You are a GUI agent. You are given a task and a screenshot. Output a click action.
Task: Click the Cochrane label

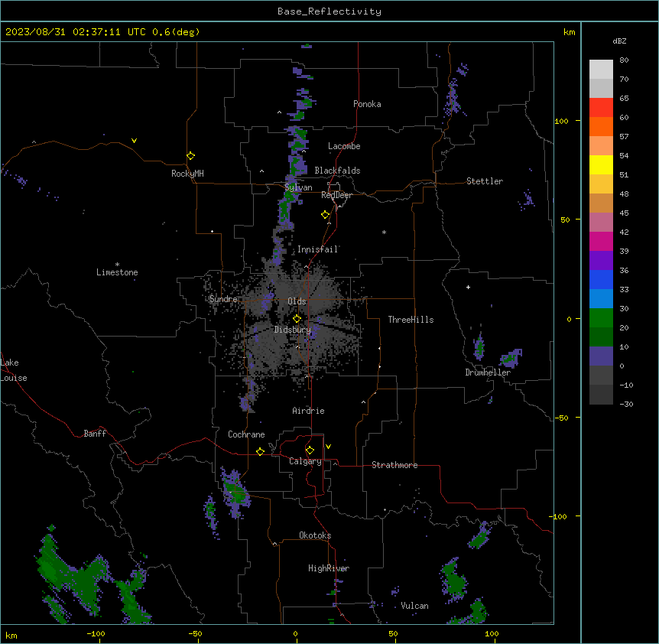tap(246, 434)
